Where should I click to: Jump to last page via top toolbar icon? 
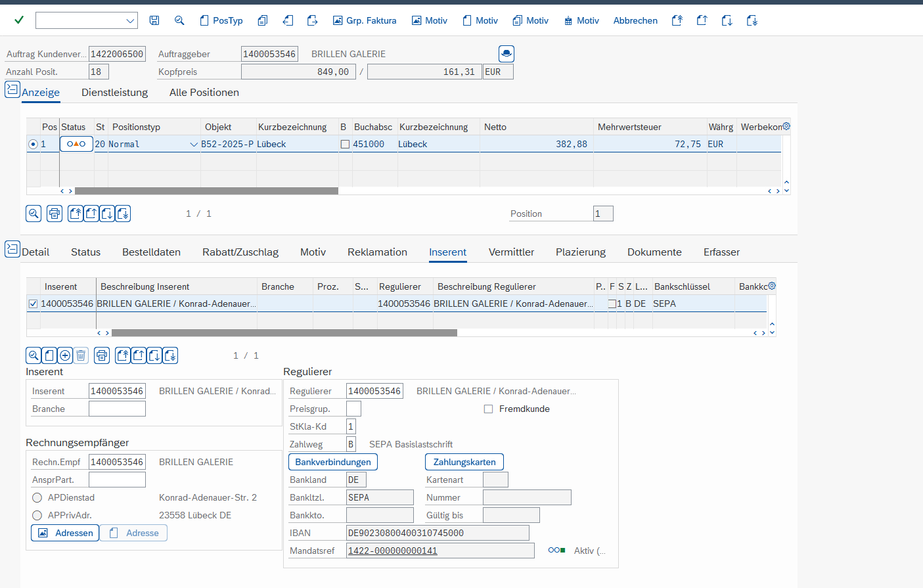pos(752,20)
